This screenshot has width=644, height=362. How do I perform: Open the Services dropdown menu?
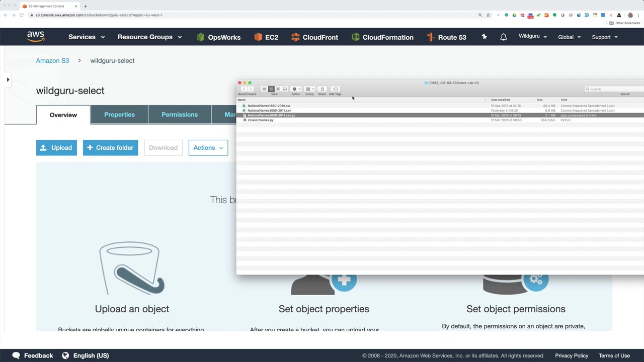pos(87,37)
